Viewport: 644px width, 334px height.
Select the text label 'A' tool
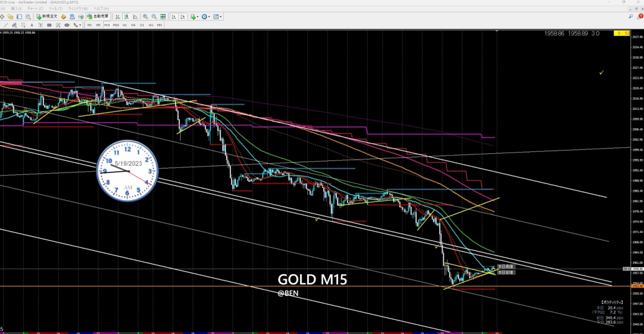[32, 25]
